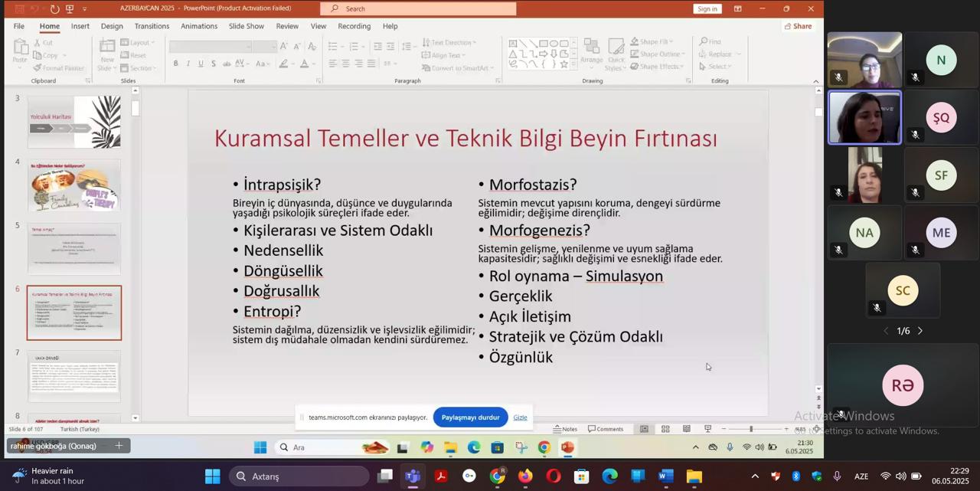Switch to Reading View icon
The height and width of the screenshot is (491, 980).
pyautogui.click(x=687, y=429)
